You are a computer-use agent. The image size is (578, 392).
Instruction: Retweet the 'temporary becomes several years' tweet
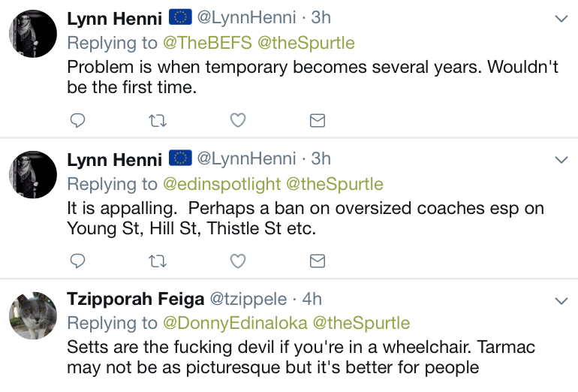(158, 121)
